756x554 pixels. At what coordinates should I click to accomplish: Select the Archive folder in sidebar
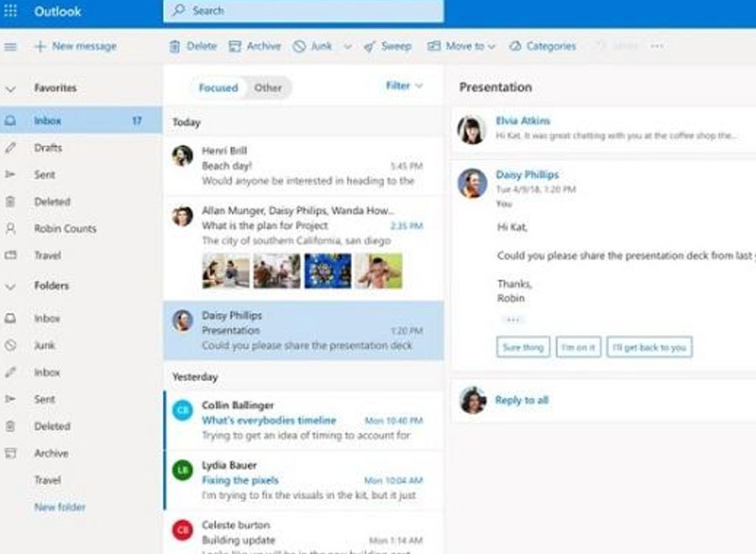coord(50,453)
